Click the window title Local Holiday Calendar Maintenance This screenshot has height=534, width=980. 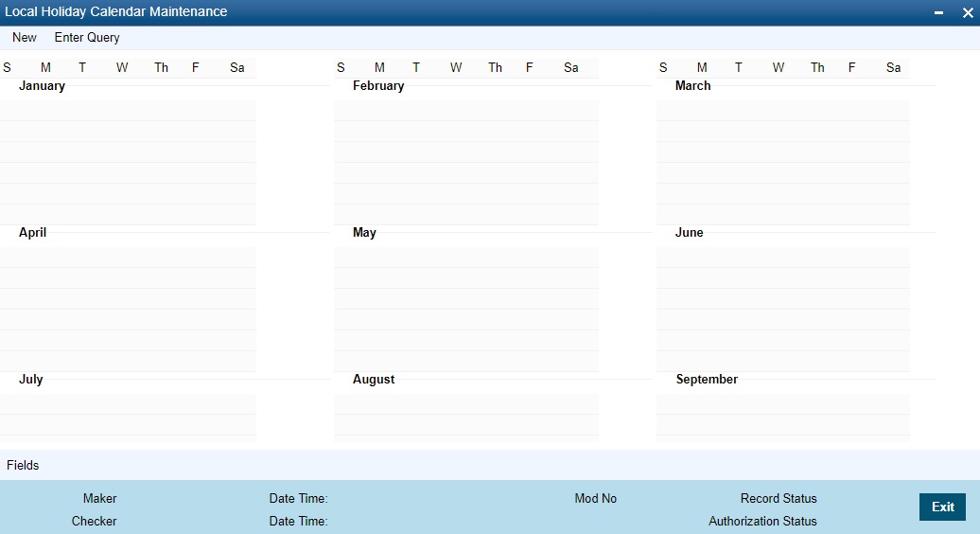tap(115, 12)
